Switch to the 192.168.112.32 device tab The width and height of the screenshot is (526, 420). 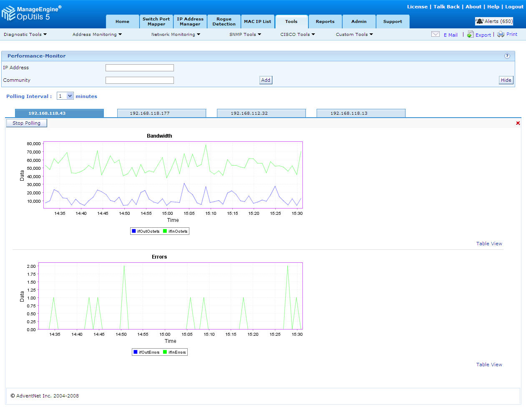[261, 113]
